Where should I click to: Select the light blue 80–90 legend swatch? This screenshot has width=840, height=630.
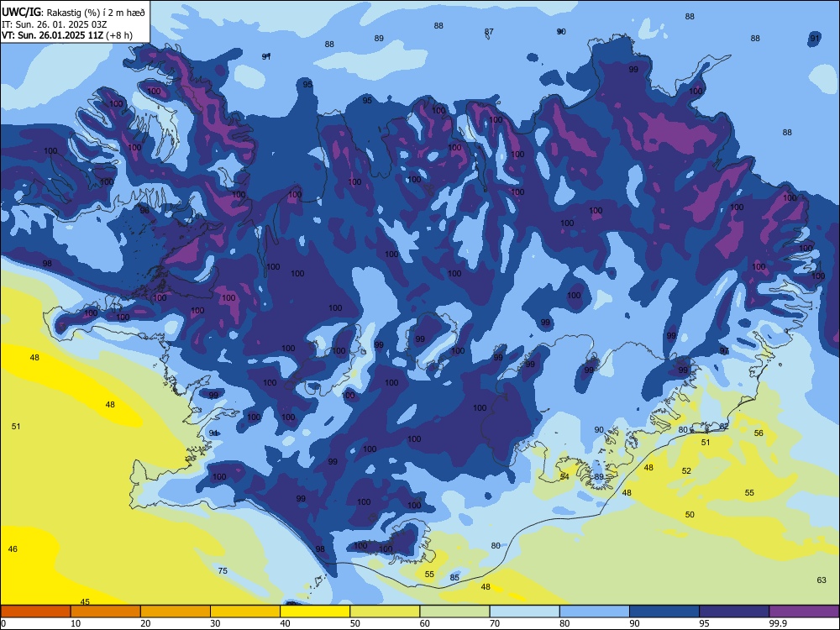595,612
